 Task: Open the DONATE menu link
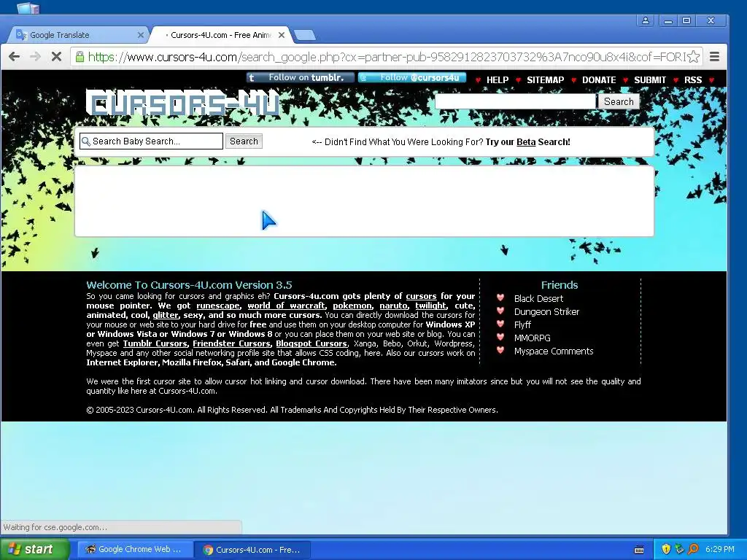599,80
